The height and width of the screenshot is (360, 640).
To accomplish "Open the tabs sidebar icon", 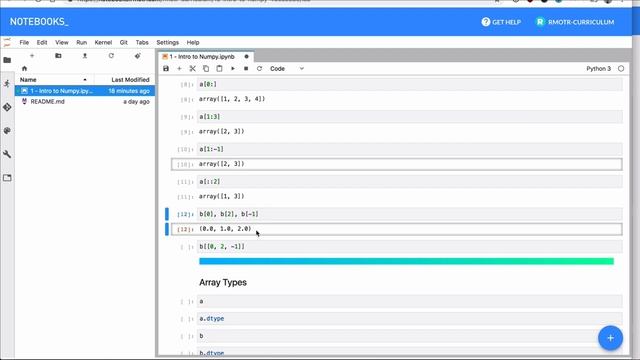I will coord(7,178).
